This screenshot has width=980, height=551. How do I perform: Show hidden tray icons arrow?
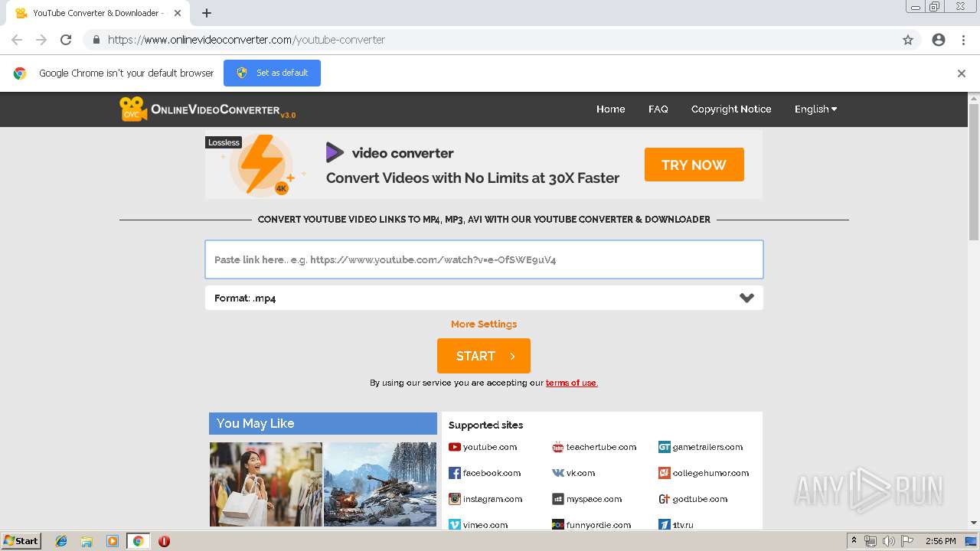854,541
